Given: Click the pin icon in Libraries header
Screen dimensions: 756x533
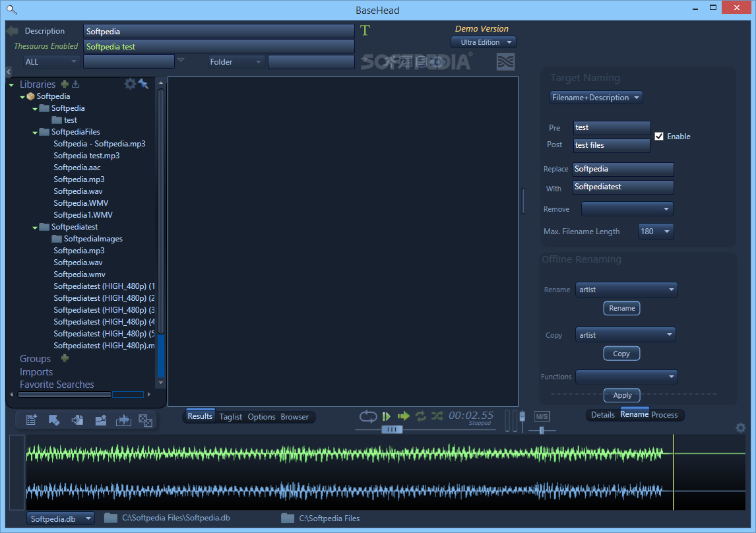Looking at the screenshot, I should point(143,83).
